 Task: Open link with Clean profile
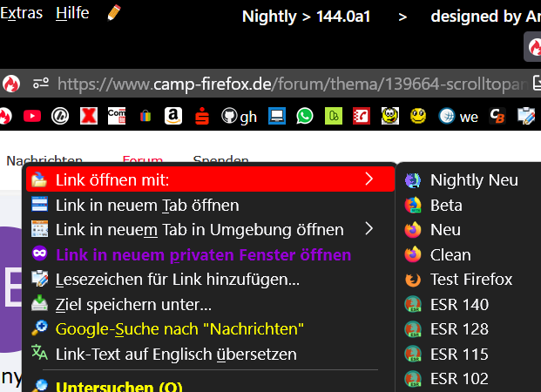click(x=470, y=254)
